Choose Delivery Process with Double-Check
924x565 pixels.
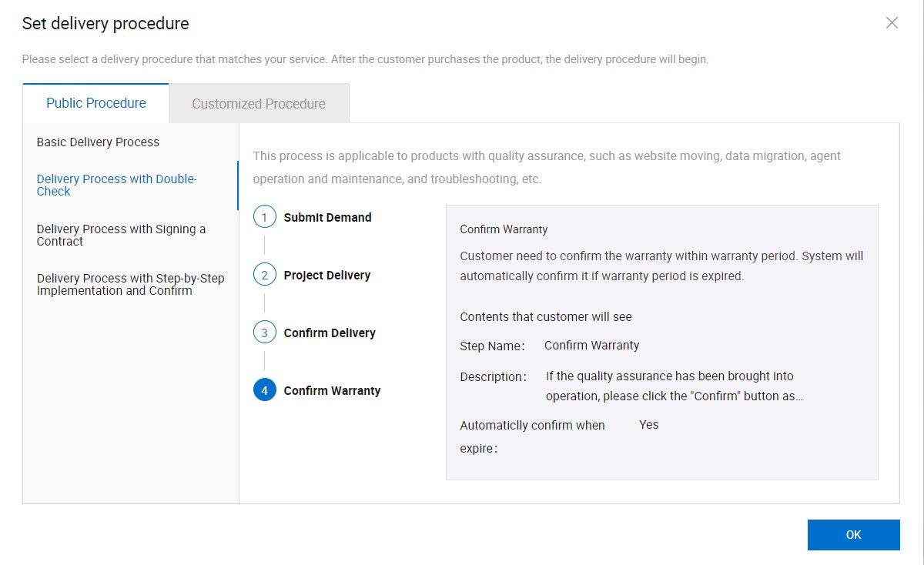coord(117,185)
